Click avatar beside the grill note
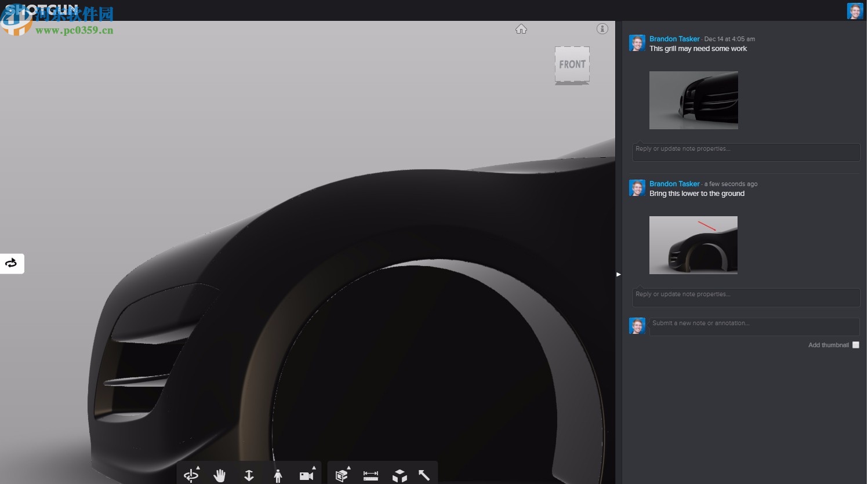 tap(637, 43)
